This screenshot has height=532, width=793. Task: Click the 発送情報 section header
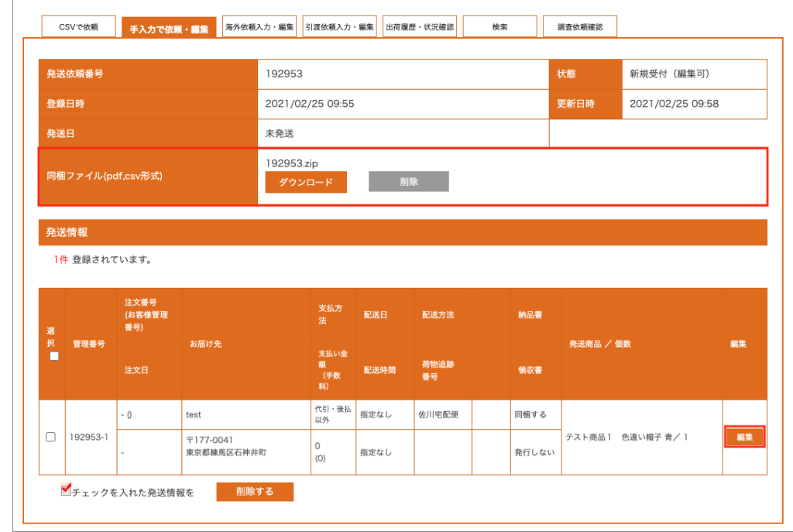point(67,232)
